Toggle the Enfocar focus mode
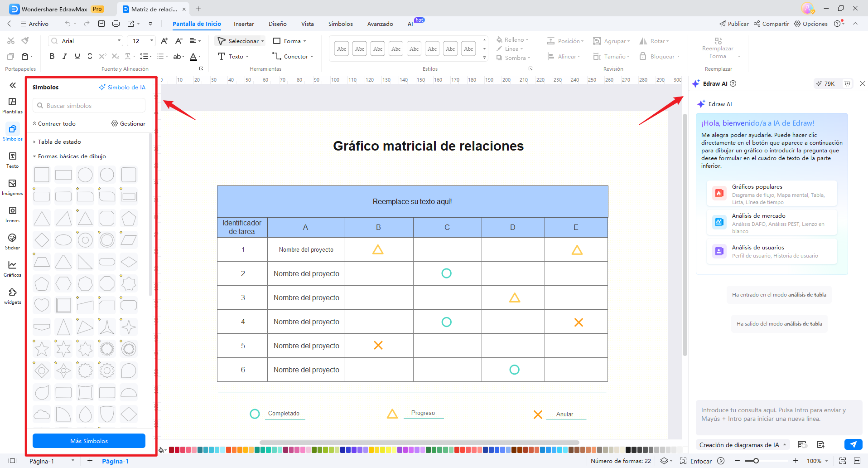Image resolution: width=868 pixels, height=468 pixels. pos(695,461)
